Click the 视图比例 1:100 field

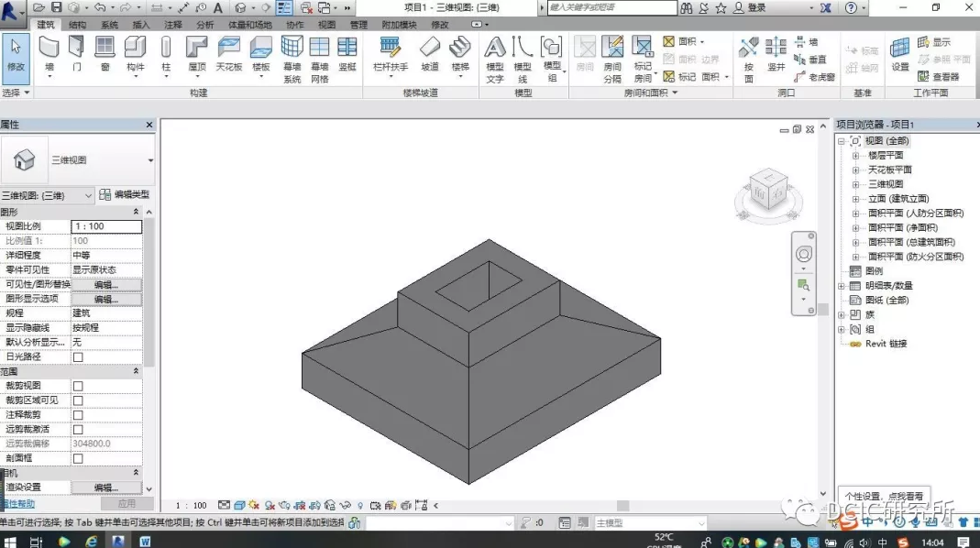pyautogui.click(x=106, y=226)
